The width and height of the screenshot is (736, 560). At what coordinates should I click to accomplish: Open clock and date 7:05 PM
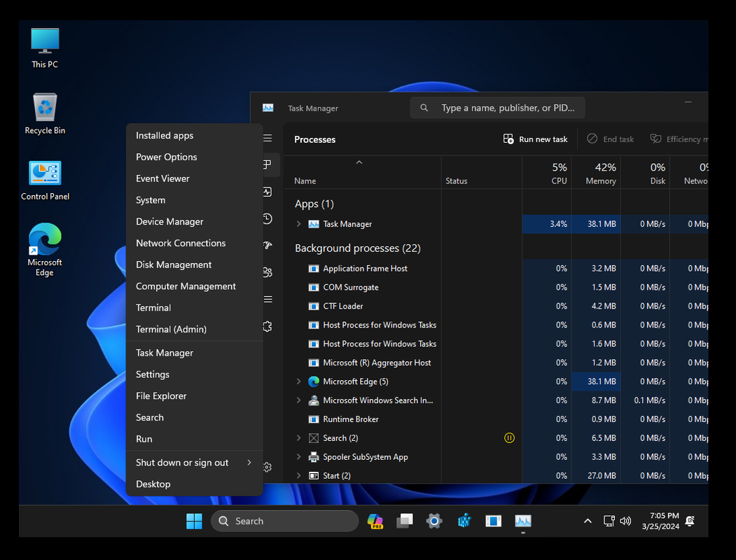click(x=660, y=521)
